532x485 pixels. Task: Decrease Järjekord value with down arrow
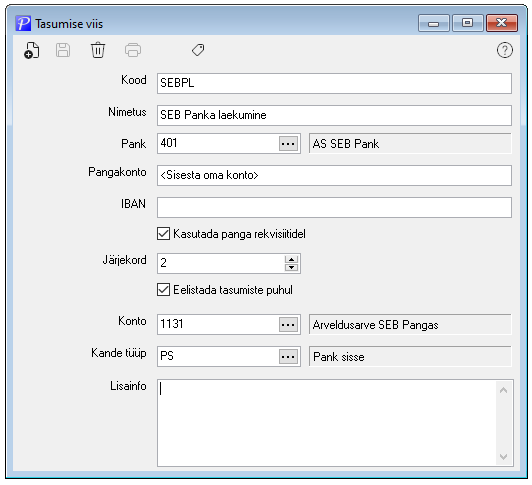click(x=291, y=267)
